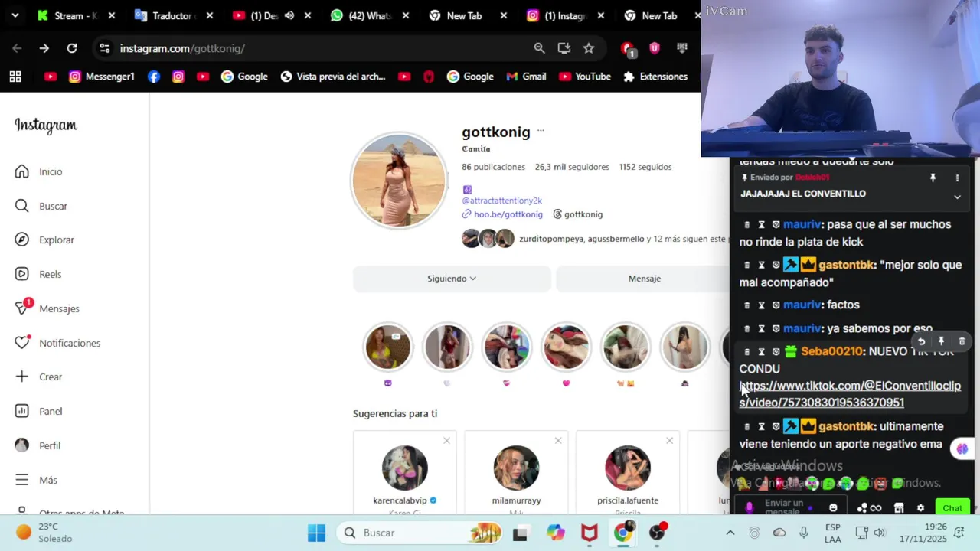Image resolution: width=980 pixels, height=551 pixels.
Task: Open gottkonig profile options (three dots)
Action: [541, 131]
